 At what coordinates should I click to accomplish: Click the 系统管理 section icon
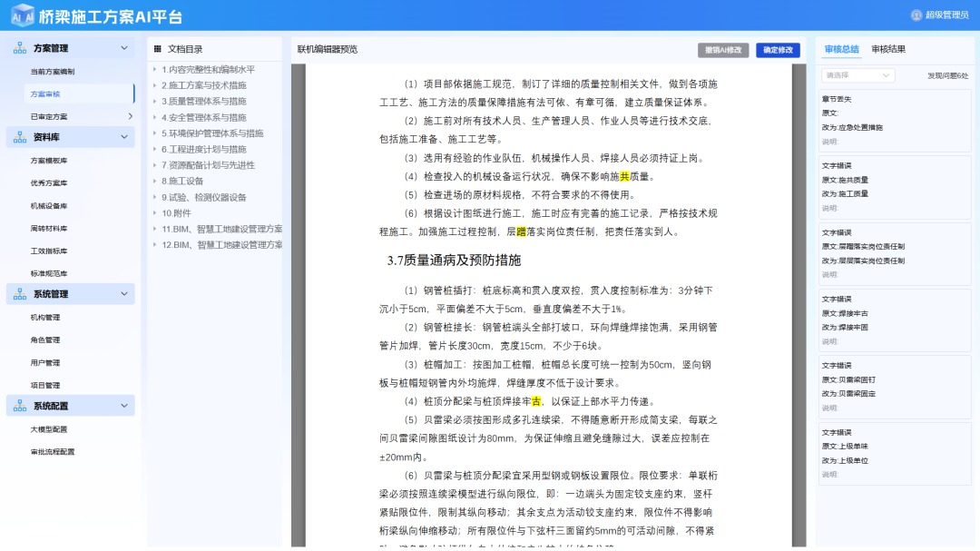click(x=20, y=294)
